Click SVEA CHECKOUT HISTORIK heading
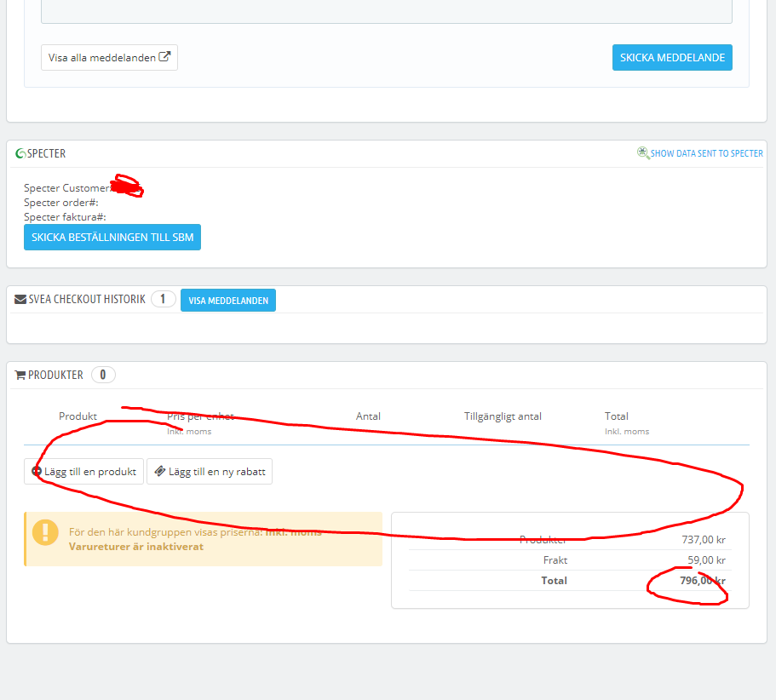The height and width of the screenshot is (700, 776). 87,299
